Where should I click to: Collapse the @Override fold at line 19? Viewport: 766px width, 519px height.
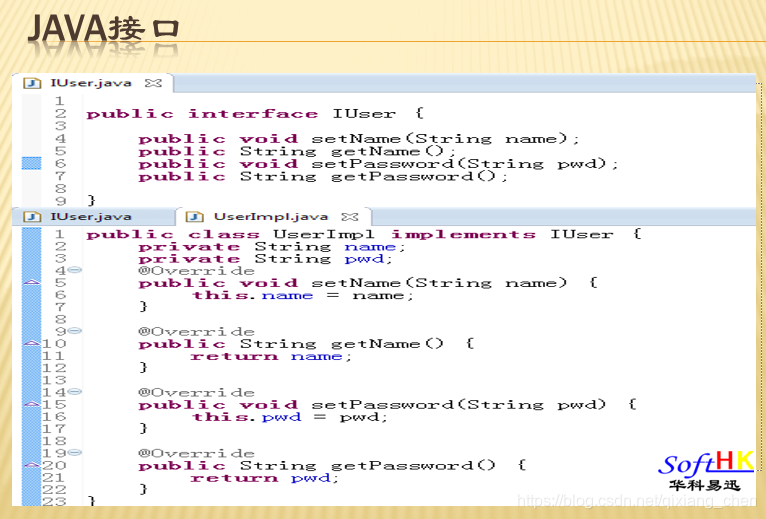pyautogui.click(x=75, y=453)
